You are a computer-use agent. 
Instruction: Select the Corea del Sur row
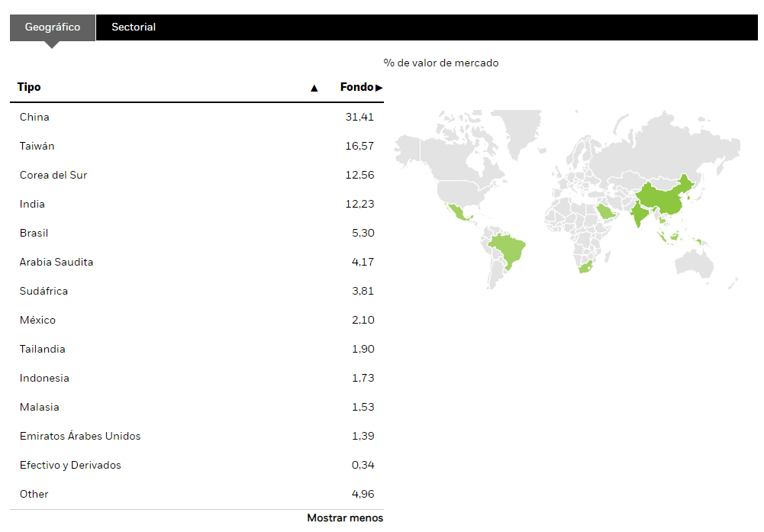(x=196, y=175)
